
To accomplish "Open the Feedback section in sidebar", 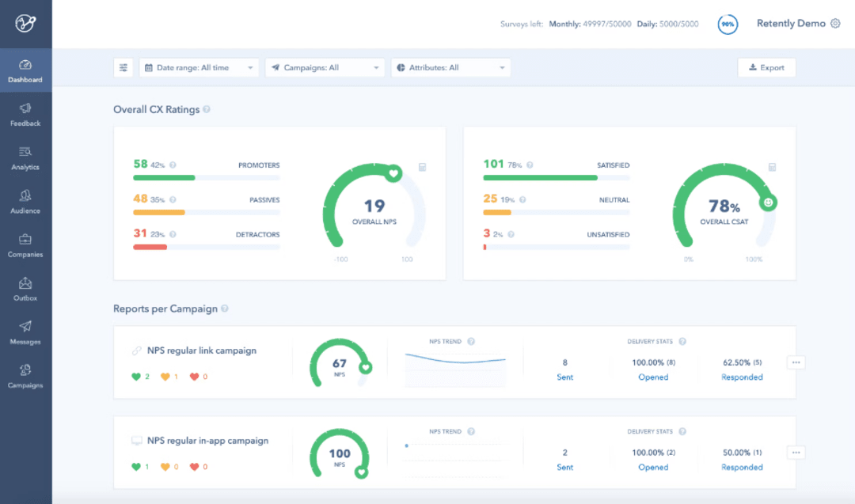I will (25, 116).
